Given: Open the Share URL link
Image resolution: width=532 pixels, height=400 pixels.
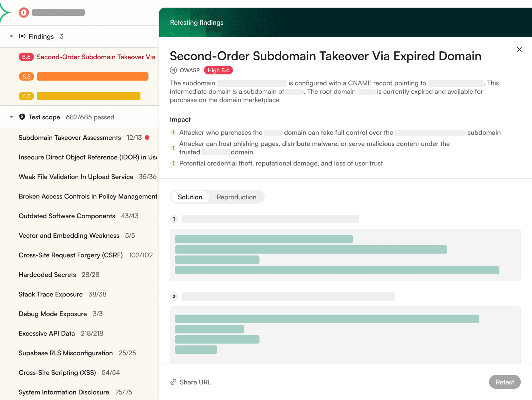Looking at the screenshot, I should tap(195, 382).
